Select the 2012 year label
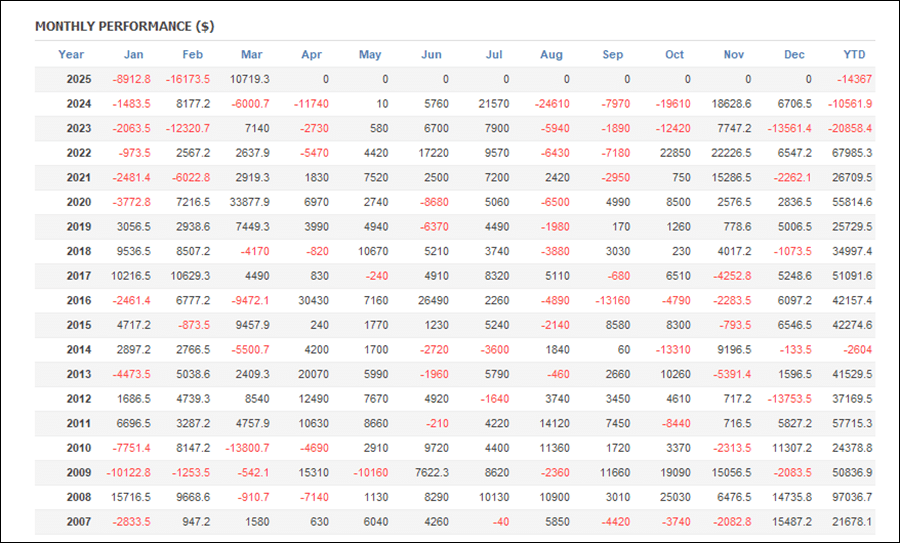900x543 pixels. click(x=79, y=399)
